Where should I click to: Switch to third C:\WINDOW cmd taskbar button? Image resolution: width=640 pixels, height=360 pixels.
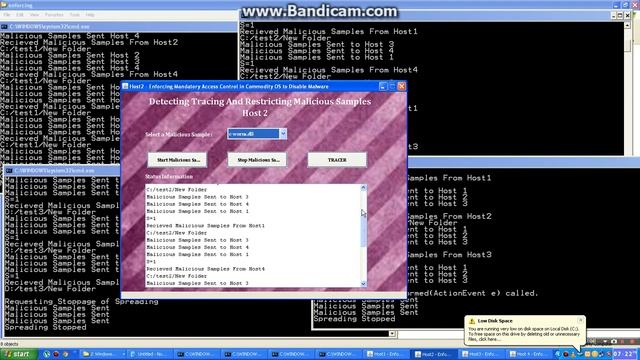pyautogui.click(x=291, y=354)
